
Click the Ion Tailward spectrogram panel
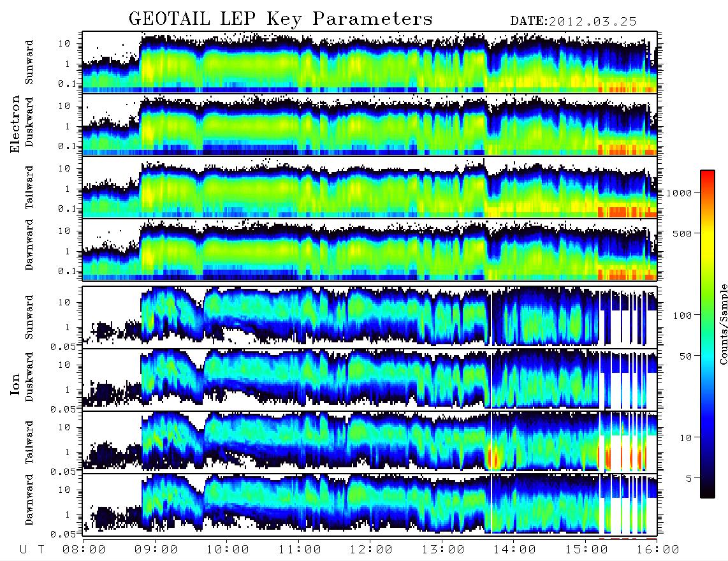[x=370, y=442]
